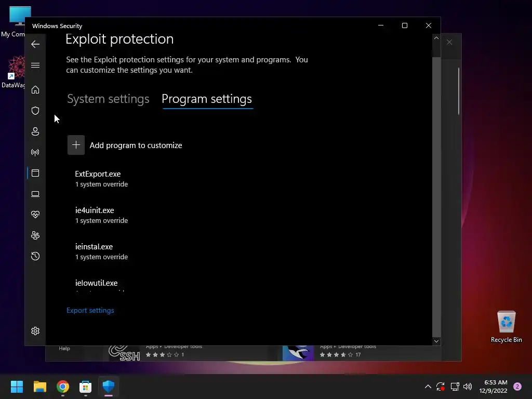This screenshot has height=399, width=532.
Task: Open File Explorer from taskbar
Action: 40,387
